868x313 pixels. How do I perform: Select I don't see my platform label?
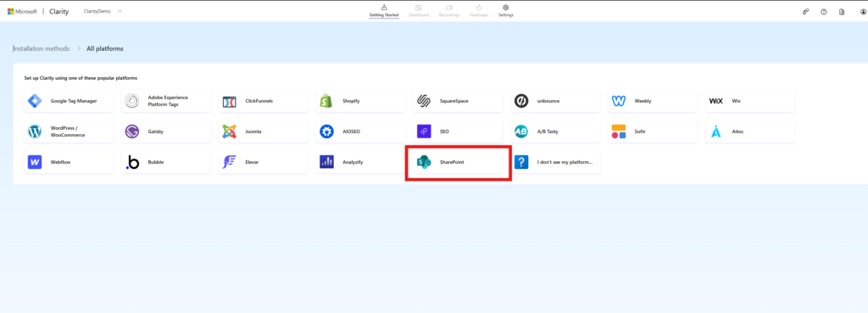[565, 162]
